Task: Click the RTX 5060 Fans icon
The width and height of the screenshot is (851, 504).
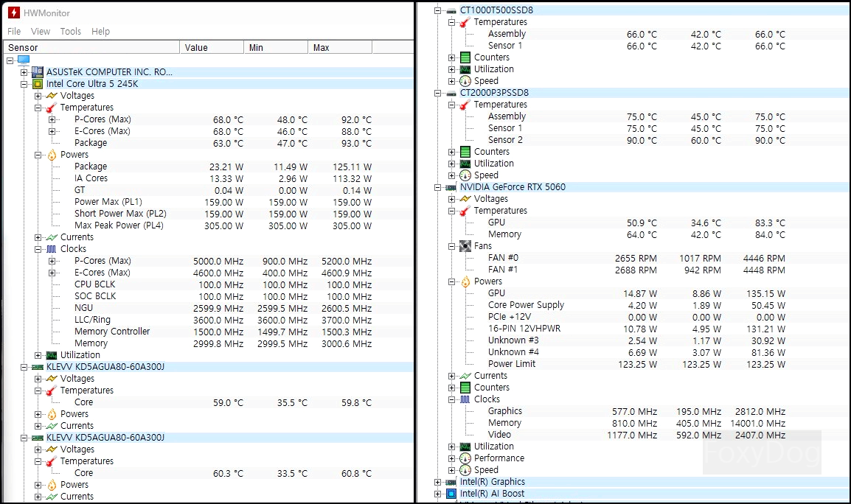Action: pyautogui.click(x=465, y=246)
